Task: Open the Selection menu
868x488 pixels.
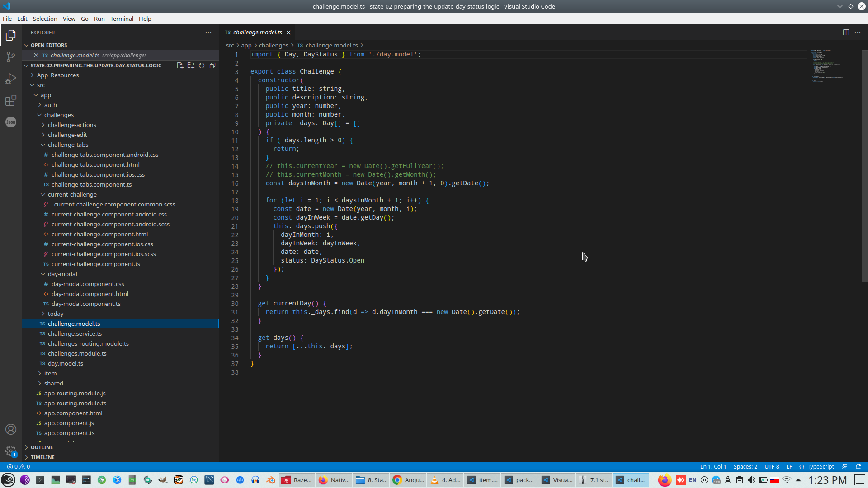Action: (45, 19)
